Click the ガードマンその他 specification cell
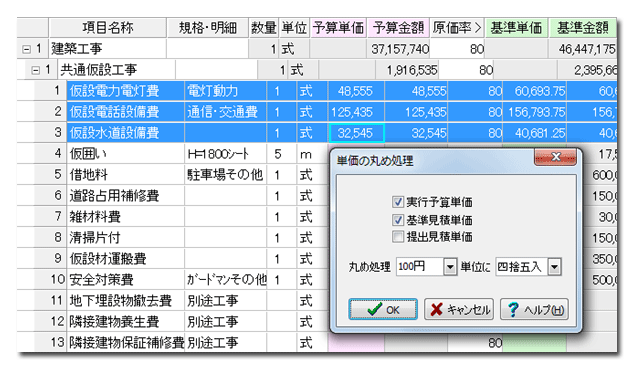634x369 pixels. click(x=226, y=280)
